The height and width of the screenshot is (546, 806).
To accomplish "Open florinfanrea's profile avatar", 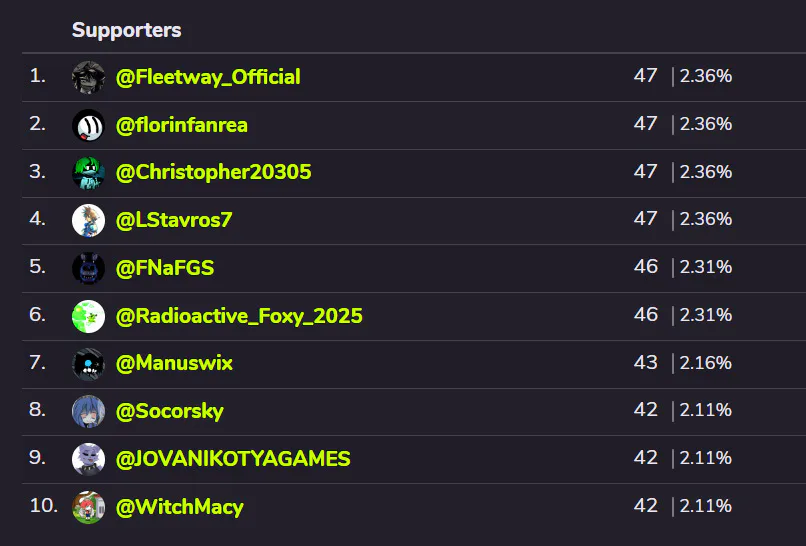I will (88, 125).
